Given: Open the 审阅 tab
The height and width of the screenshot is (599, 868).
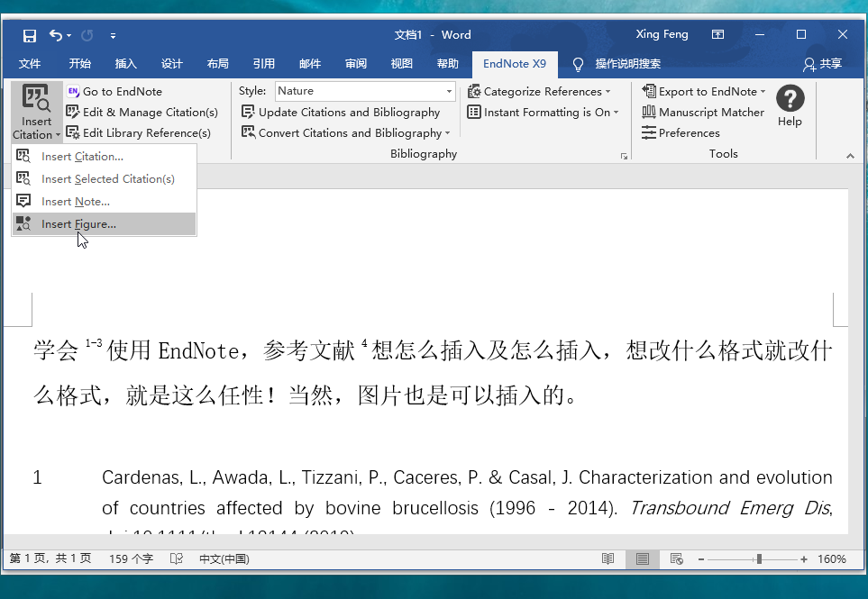Looking at the screenshot, I should pyautogui.click(x=355, y=64).
